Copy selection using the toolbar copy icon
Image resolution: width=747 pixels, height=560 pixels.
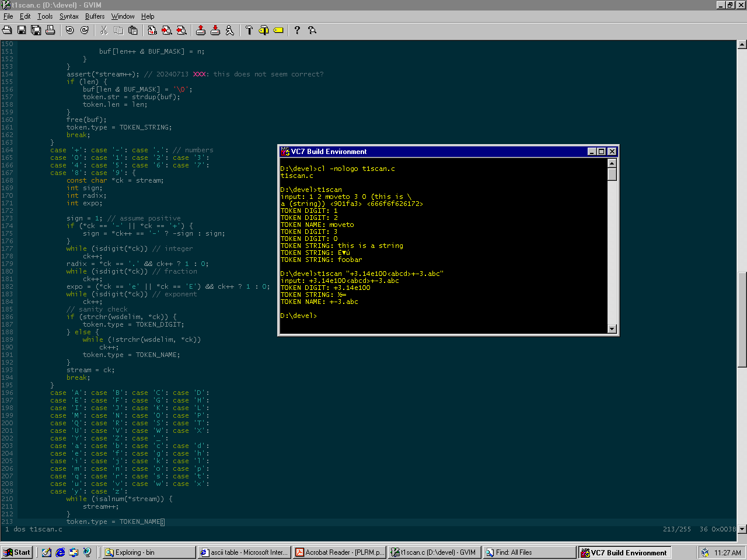[118, 30]
